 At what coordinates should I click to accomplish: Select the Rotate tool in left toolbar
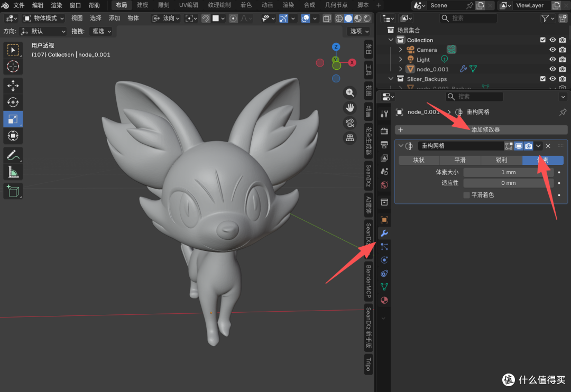click(x=13, y=102)
